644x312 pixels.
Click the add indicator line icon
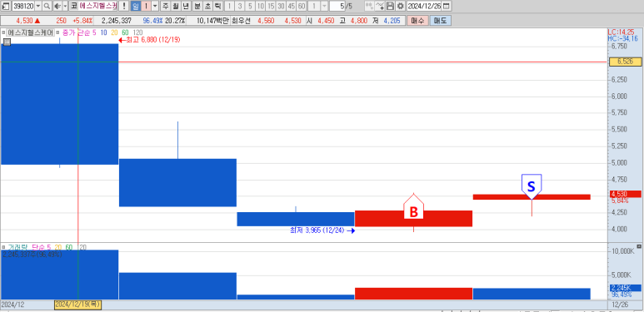click(x=380, y=6)
